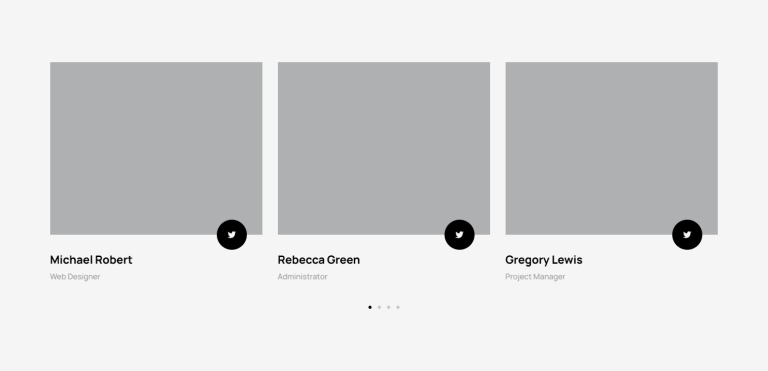Open the Gregory Lewis name link
Image resolution: width=768 pixels, height=371 pixels.
[544, 260]
